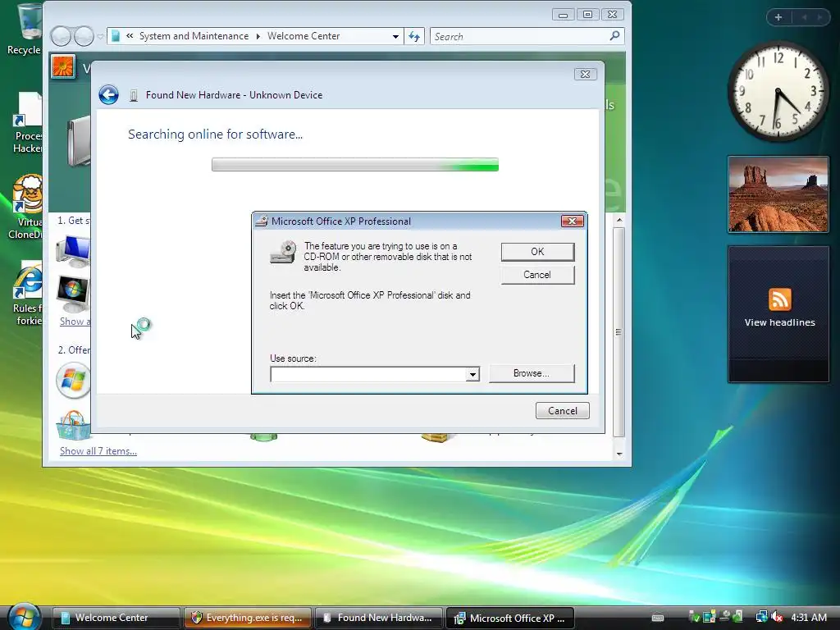Close the Office XP Professional dialog
The height and width of the screenshot is (630, 840).
pyautogui.click(x=572, y=221)
